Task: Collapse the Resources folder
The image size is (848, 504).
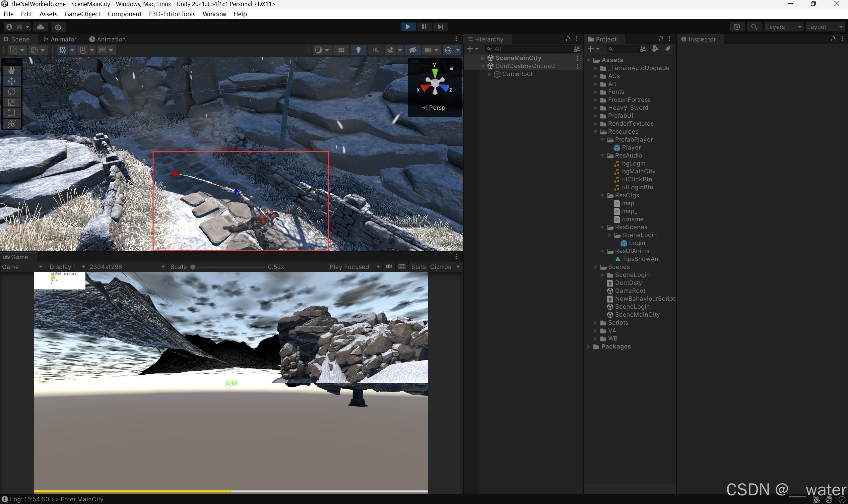Action: point(595,132)
